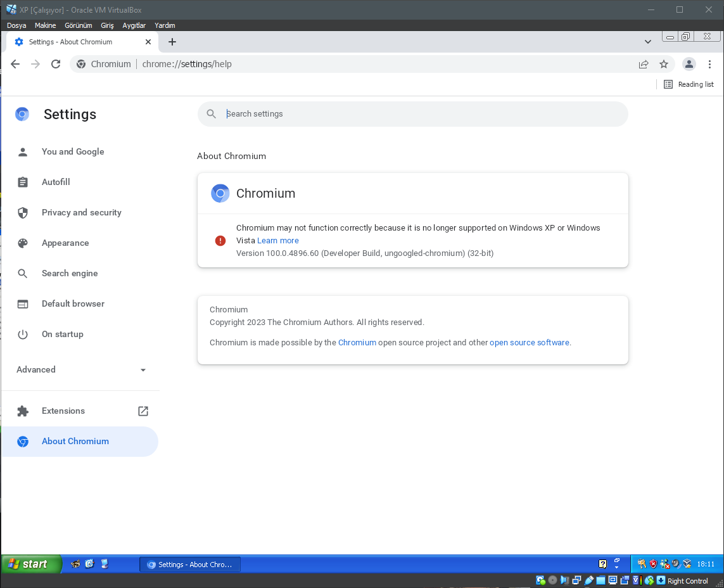The width and height of the screenshot is (724, 588).
Task: Open a new tab with plus button
Action: click(x=172, y=42)
